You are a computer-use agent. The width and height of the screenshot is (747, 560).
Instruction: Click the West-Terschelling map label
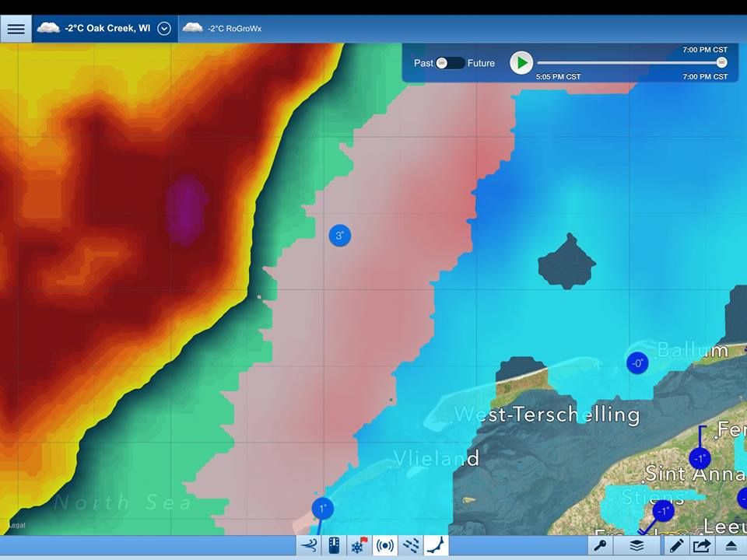[x=547, y=415]
